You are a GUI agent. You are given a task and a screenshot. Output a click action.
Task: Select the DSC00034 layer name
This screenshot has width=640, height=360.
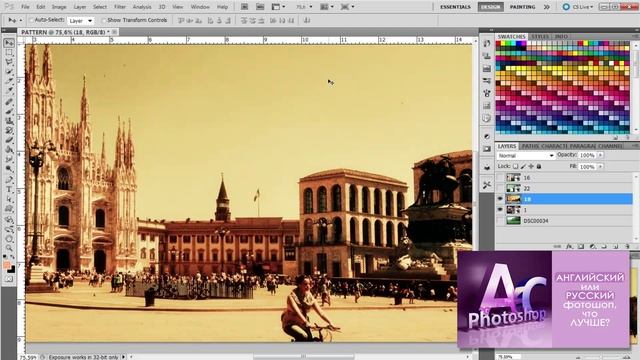pos(536,221)
